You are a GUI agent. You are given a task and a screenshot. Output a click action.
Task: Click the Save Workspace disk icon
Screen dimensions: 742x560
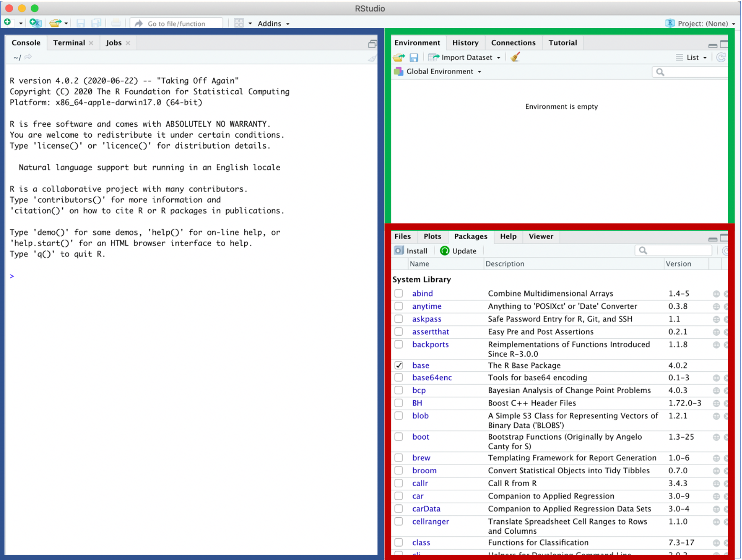(414, 58)
